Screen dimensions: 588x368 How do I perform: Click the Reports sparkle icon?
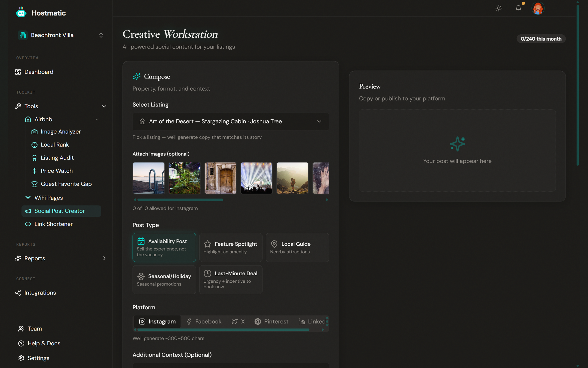click(18, 258)
